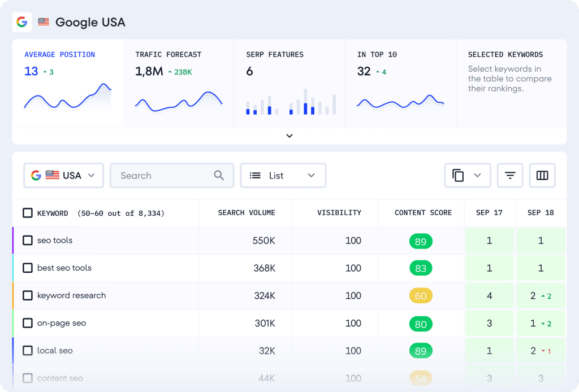
Task: Click the down-1 change indicator for local seo
Action: (x=546, y=351)
